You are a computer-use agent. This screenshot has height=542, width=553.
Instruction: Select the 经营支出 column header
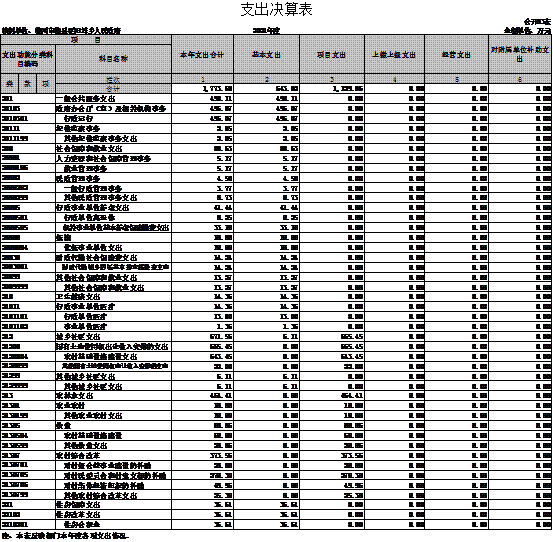coord(456,54)
